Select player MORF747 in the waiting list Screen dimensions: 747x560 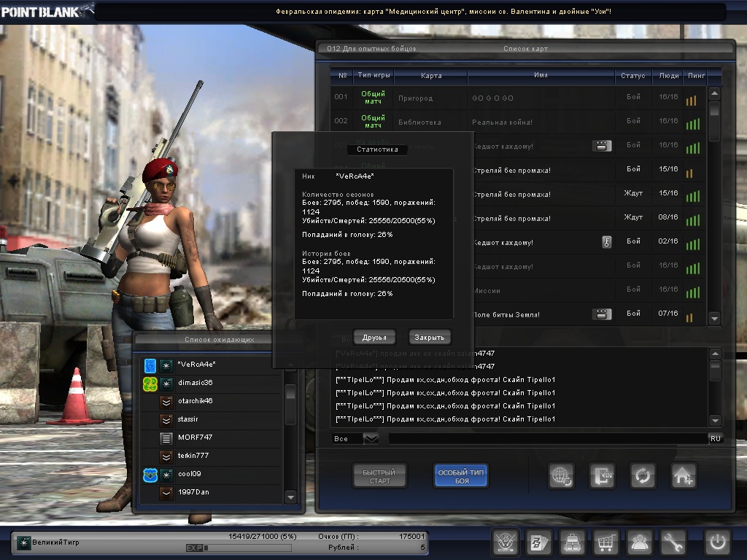tap(212, 437)
